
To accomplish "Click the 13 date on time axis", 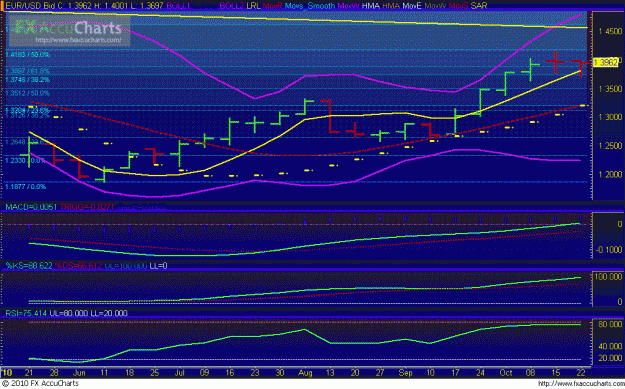I will pyautogui.click(x=330, y=373).
